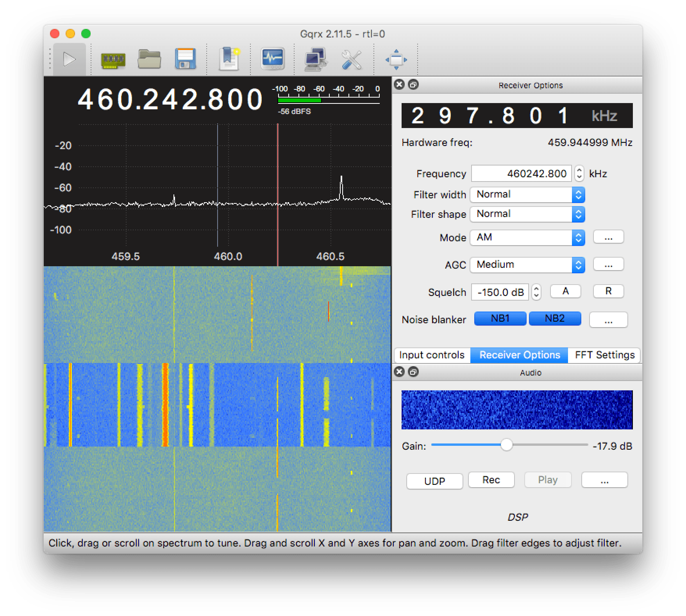
Task: Enable the NB1 noise blanker
Action: (500, 318)
